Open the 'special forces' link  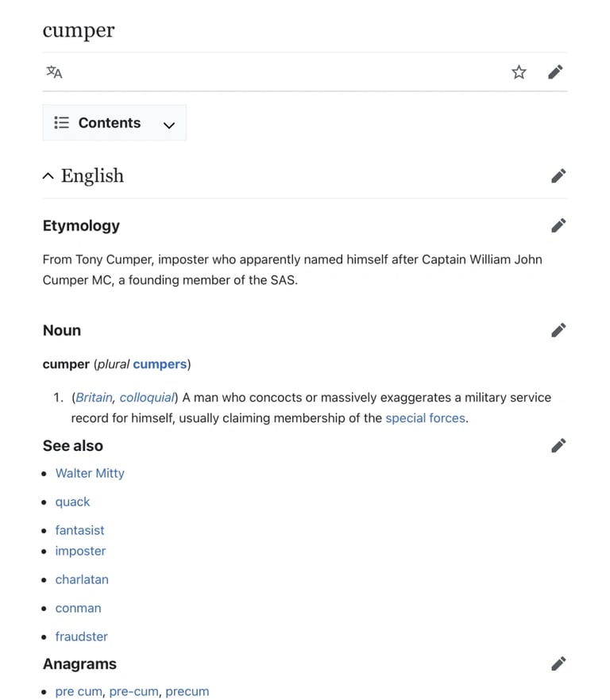[425, 417]
